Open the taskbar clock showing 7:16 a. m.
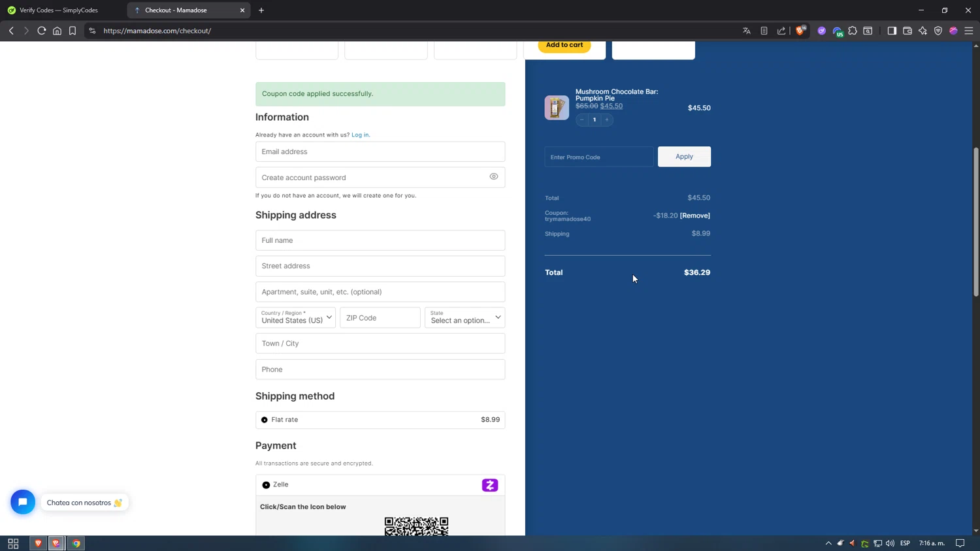Image resolution: width=980 pixels, height=551 pixels. [x=932, y=543]
